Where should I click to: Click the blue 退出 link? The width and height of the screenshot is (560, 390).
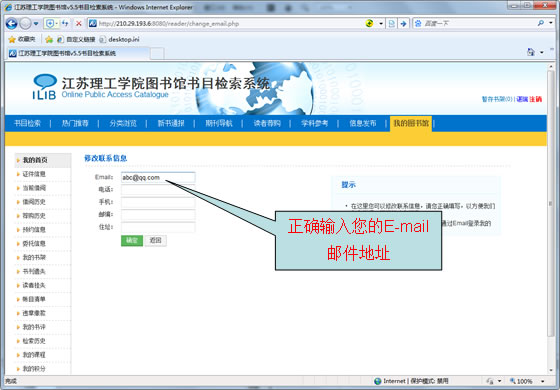coord(522,99)
